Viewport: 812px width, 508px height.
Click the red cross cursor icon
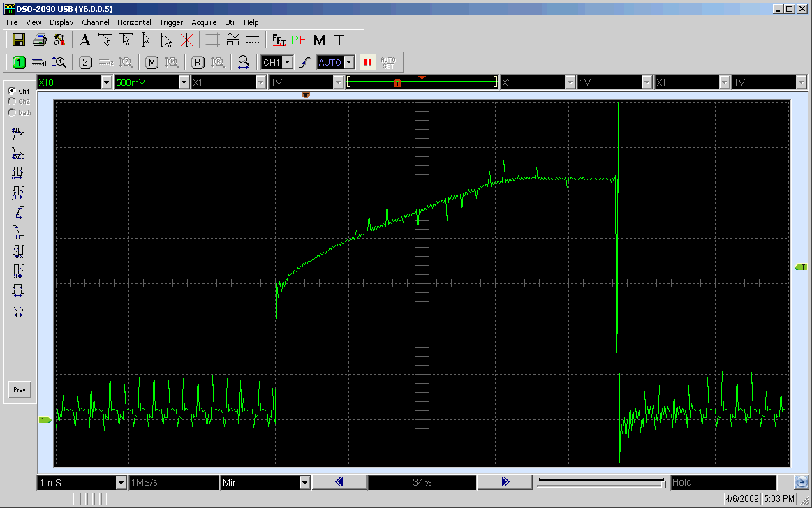[186, 40]
